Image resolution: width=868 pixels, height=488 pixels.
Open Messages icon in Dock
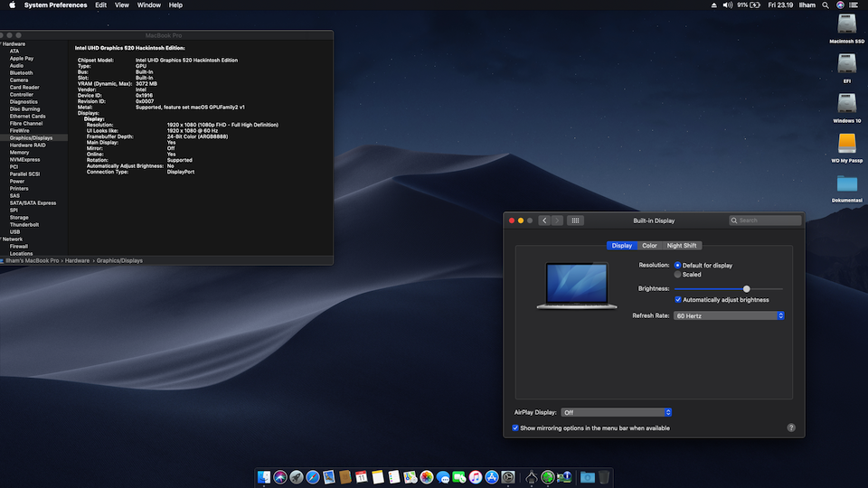click(x=443, y=477)
